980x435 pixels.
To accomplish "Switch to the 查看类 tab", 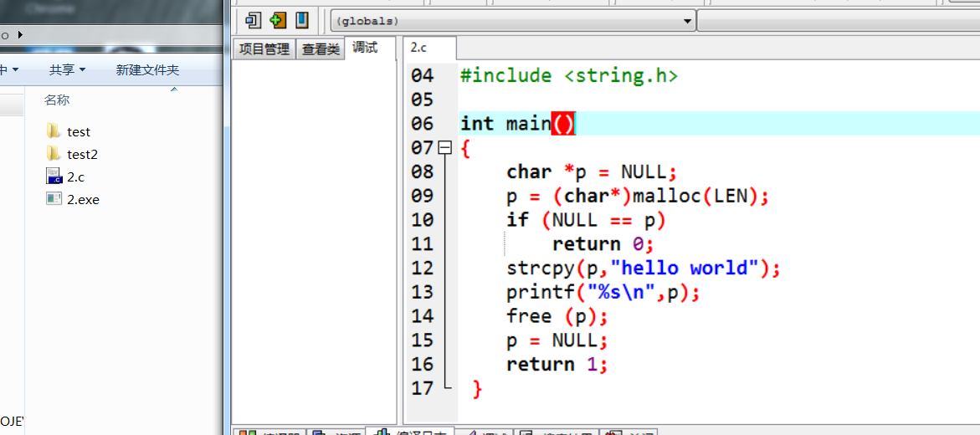I will [320, 49].
